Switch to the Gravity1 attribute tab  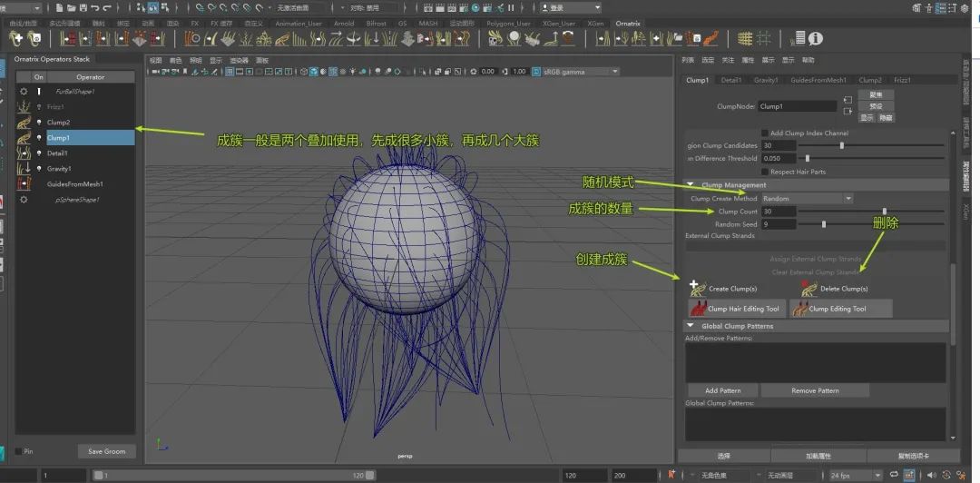[x=766, y=80]
